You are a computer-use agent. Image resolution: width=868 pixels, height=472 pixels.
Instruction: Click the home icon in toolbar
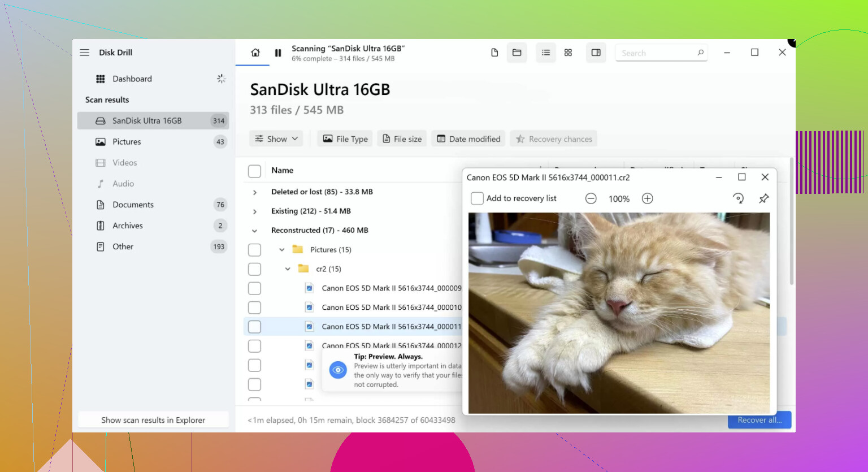[x=255, y=53]
